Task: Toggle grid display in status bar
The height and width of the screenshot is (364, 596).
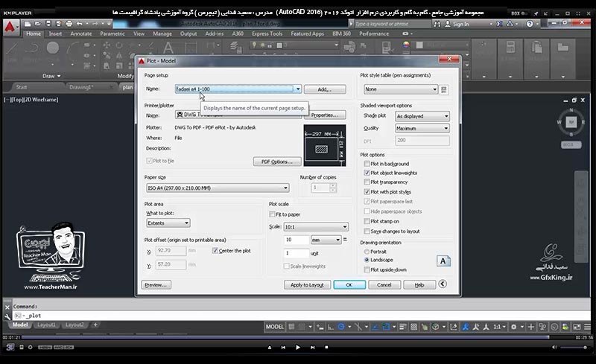Action: coord(291,326)
